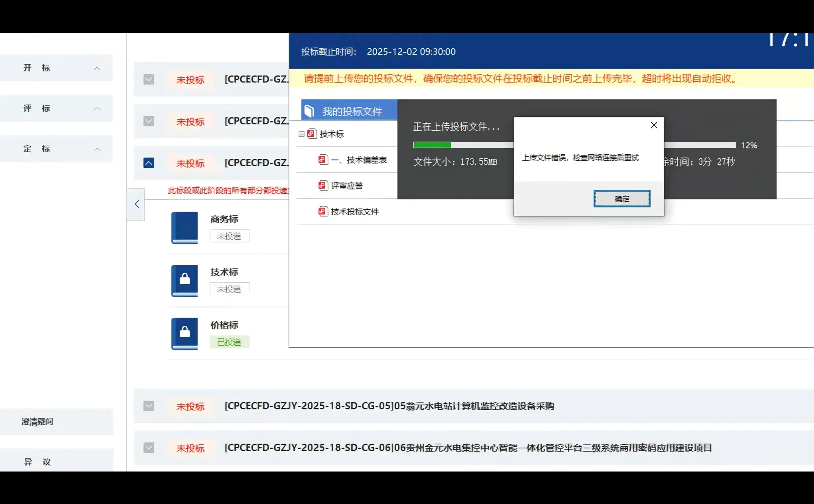Click the PDF icon beside 技术标 root node
This screenshot has width=814, height=504.
[x=311, y=134]
